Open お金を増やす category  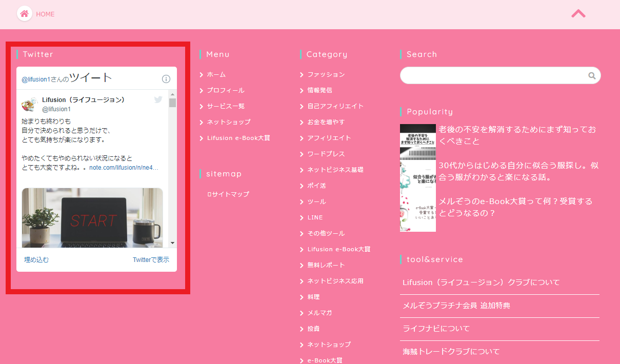[x=326, y=122]
